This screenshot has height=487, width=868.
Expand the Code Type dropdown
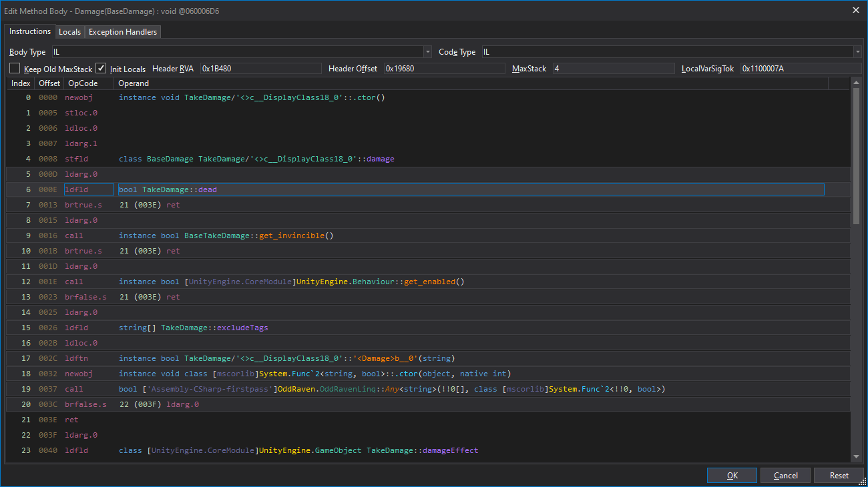[x=857, y=52]
